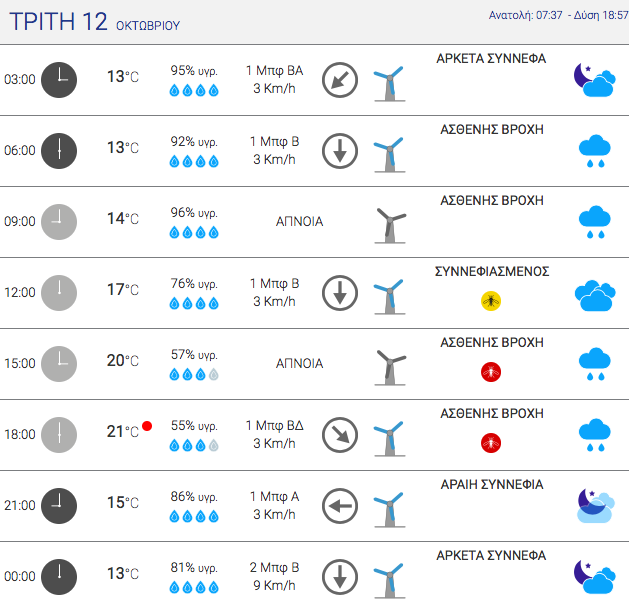
Task: Click the 2 Μπφ Β 9 Km/h wind text
Action: (x=274, y=576)
